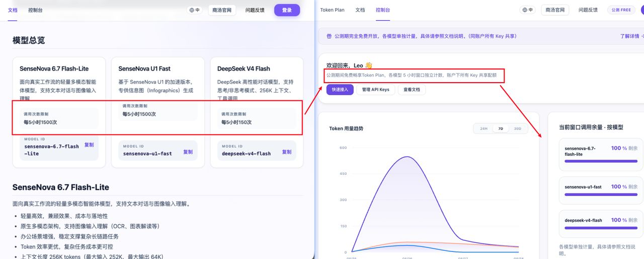This screenshot has height=259, width=644.
Task: Switch language via globe 中 in the right window
Action: (x=528, y=10)
